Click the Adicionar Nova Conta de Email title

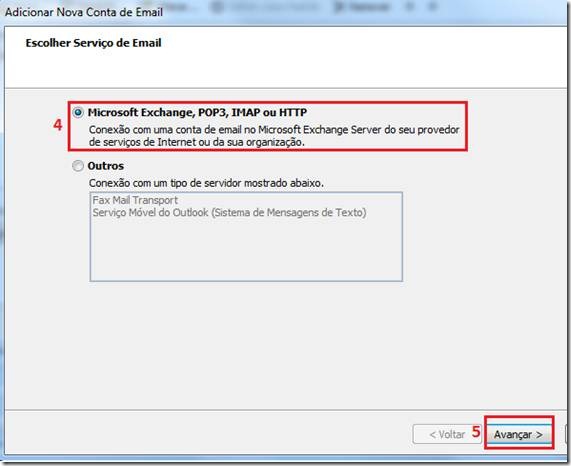(84, 12)
